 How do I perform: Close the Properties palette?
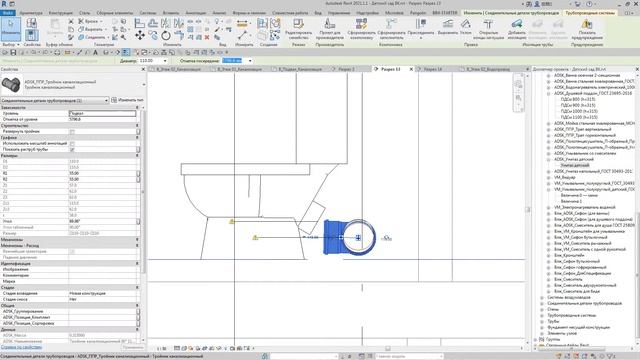click(x=143, y=69)
